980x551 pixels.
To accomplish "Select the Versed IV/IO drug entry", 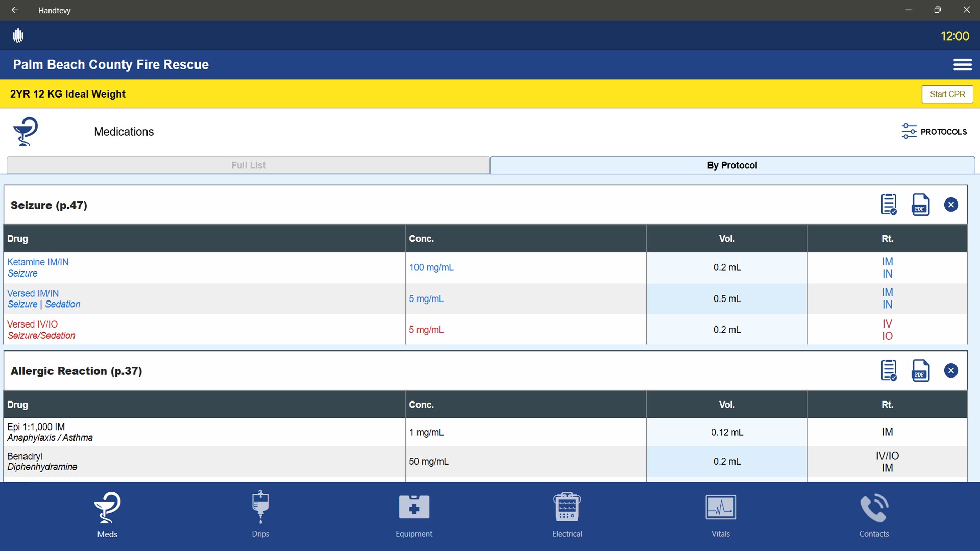I will (x=32, y=323).
